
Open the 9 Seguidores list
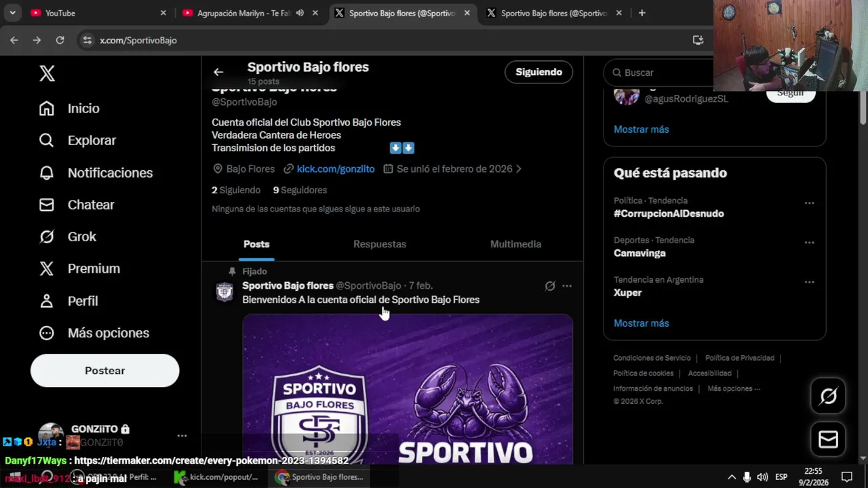(x=300, y=190)
